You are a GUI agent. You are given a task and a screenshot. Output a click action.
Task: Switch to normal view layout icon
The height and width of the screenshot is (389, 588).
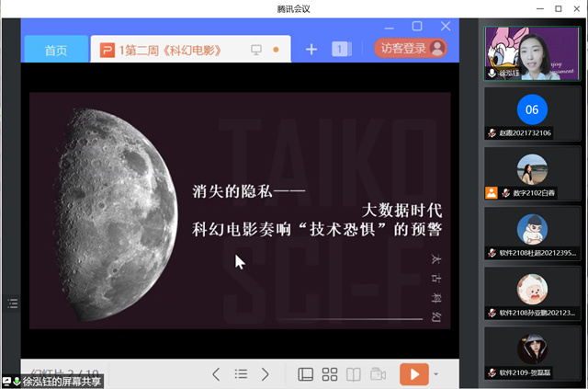(x=305, y=374)
